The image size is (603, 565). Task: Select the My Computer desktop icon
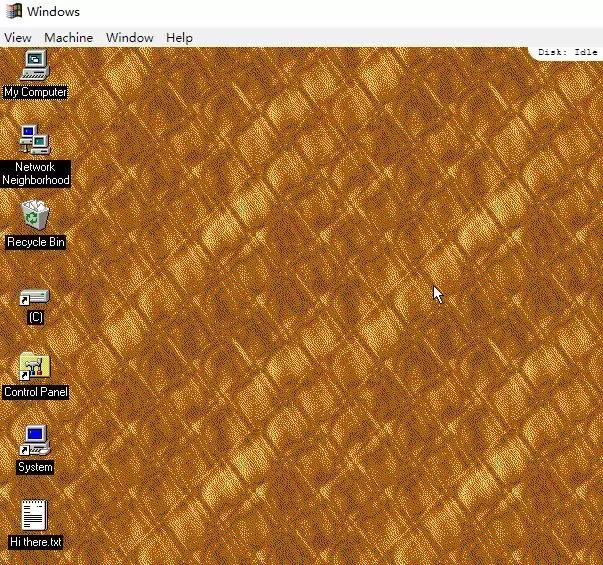tap(35, 65)
